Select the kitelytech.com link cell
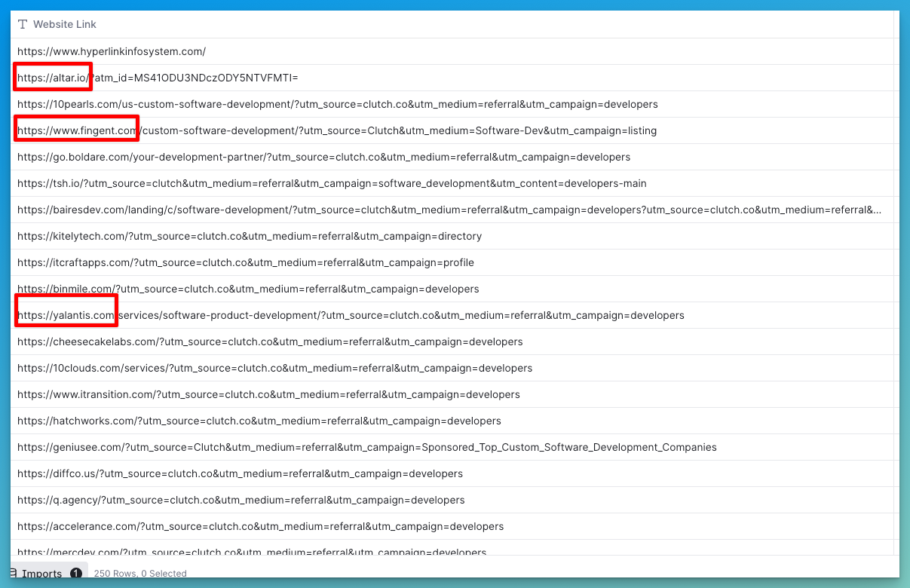The image size is (910, 588). [x=452, y=236]
